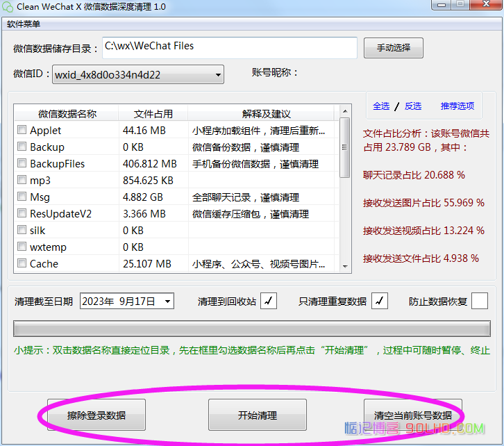
Task: Toggle the 只清理重复数据 checkbox
Action: (x=380, y=301)
